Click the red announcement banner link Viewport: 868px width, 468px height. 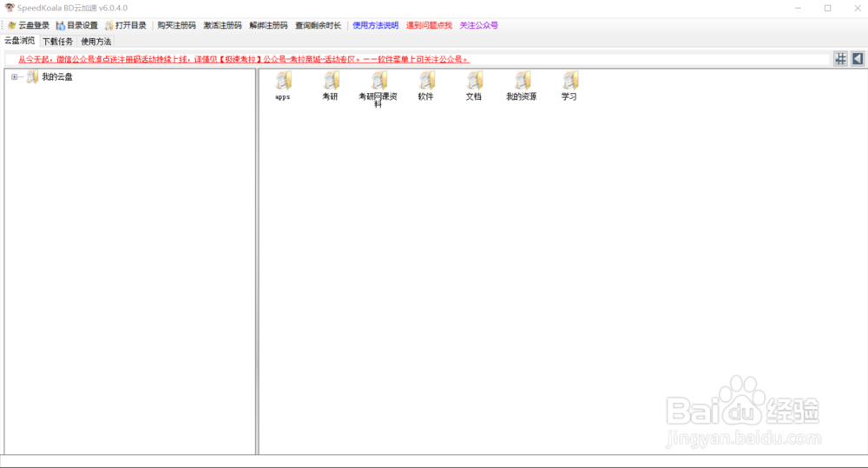[244, 59]
